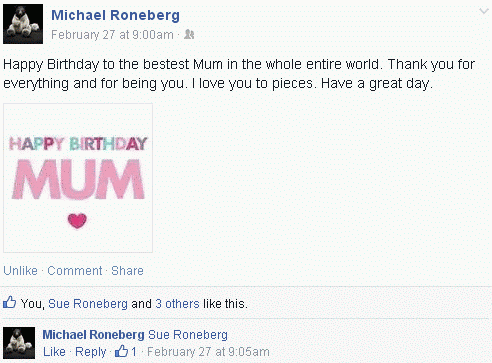This screenshot has width=492, height=363.
Task: Click Michael Roneberg's post profile picture
Action: tap(23, 24)
